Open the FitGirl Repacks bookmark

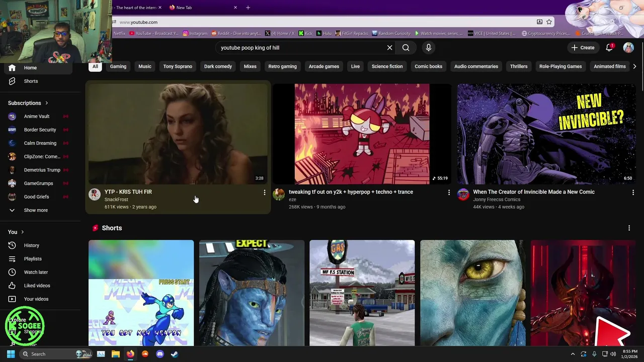click(x=352, y=34)
